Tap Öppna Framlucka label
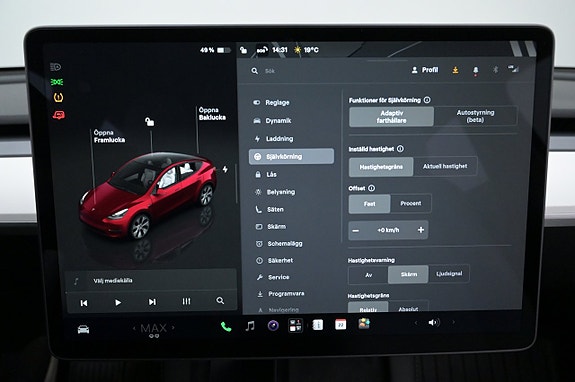The image size is (575, 382). [x=109, y=136]
